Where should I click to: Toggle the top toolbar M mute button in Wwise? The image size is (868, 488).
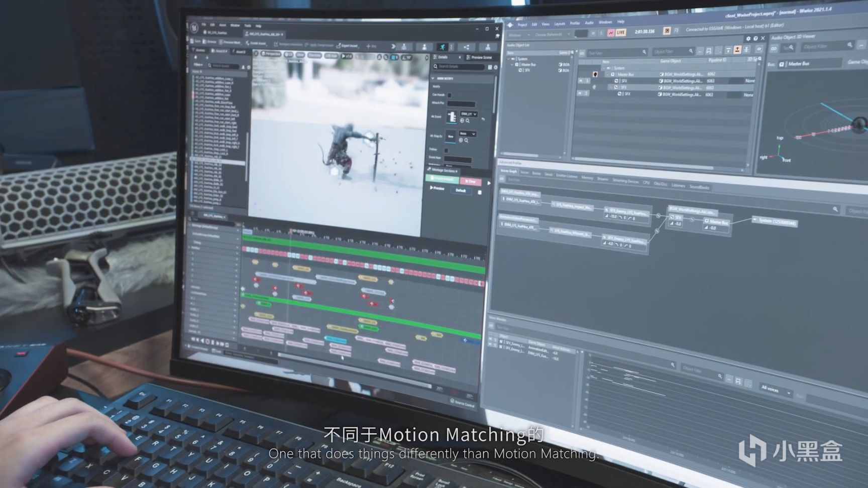pyautogui.click(x=593, y=33)
